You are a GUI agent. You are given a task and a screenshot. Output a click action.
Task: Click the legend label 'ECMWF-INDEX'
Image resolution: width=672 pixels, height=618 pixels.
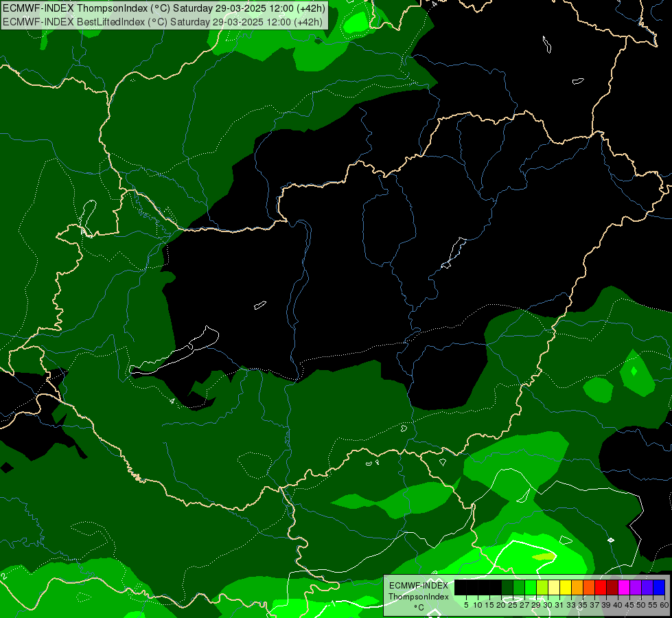coord(419,586)
